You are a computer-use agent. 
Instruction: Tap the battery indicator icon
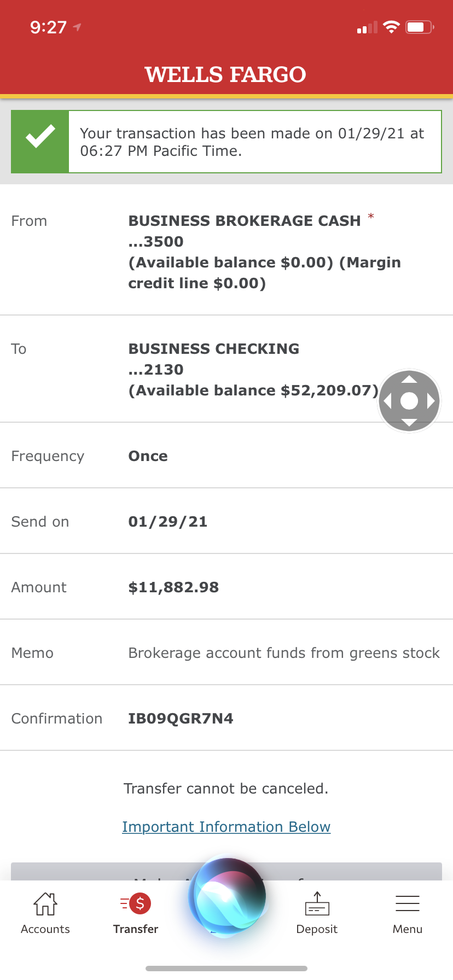(x=419, y=27)
